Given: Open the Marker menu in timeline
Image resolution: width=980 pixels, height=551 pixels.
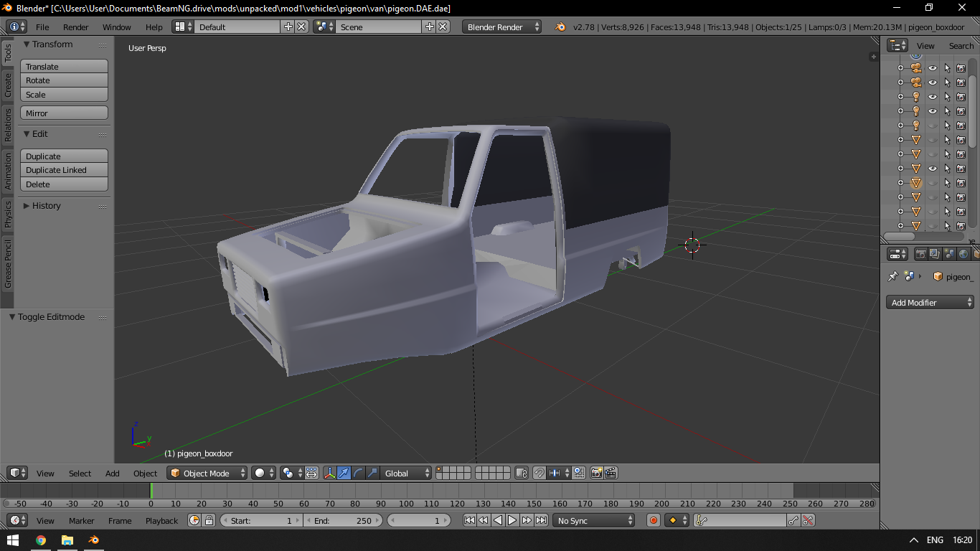Looking at the screenshot, I should coord(81,521).
